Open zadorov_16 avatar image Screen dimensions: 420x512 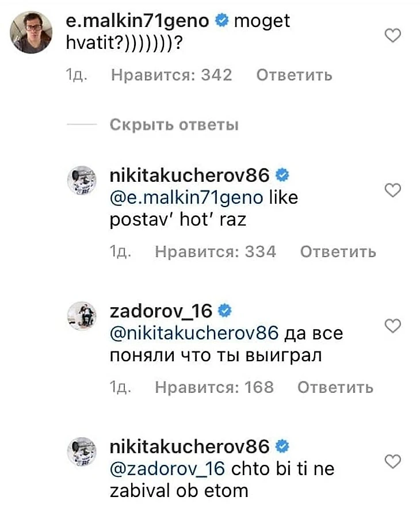click(x=82, y=316)
